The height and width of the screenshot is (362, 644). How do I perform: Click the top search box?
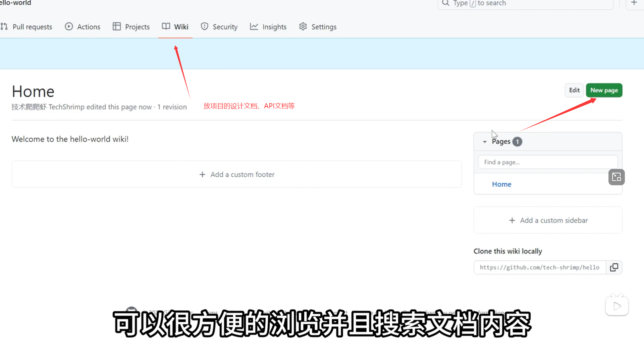525,3
